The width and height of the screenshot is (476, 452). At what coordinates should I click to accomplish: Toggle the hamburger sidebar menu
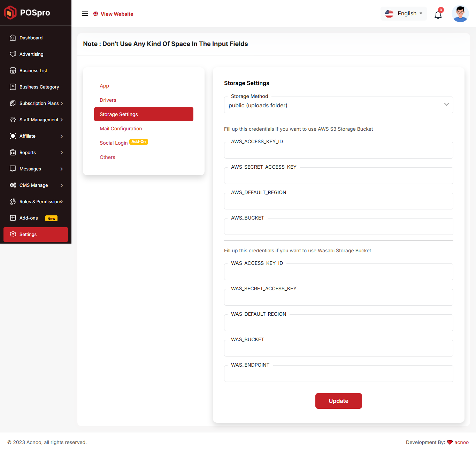[85, 14]
